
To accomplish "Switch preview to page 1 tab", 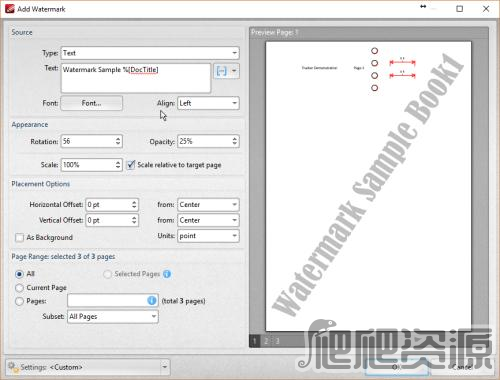I will (x=255, y=341).
